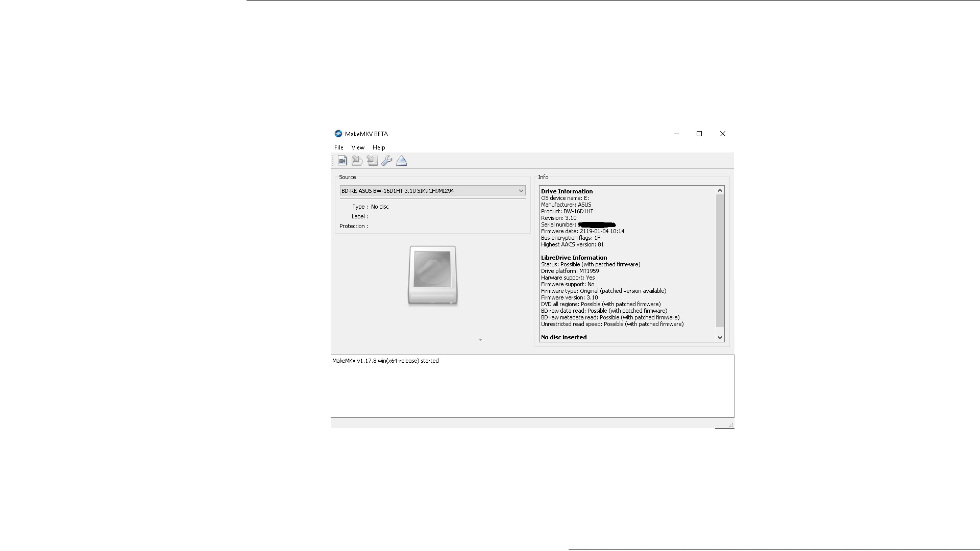Click the resize grip in the status bar
Viewport: 980px width, 551px height.
pos(731,424)
